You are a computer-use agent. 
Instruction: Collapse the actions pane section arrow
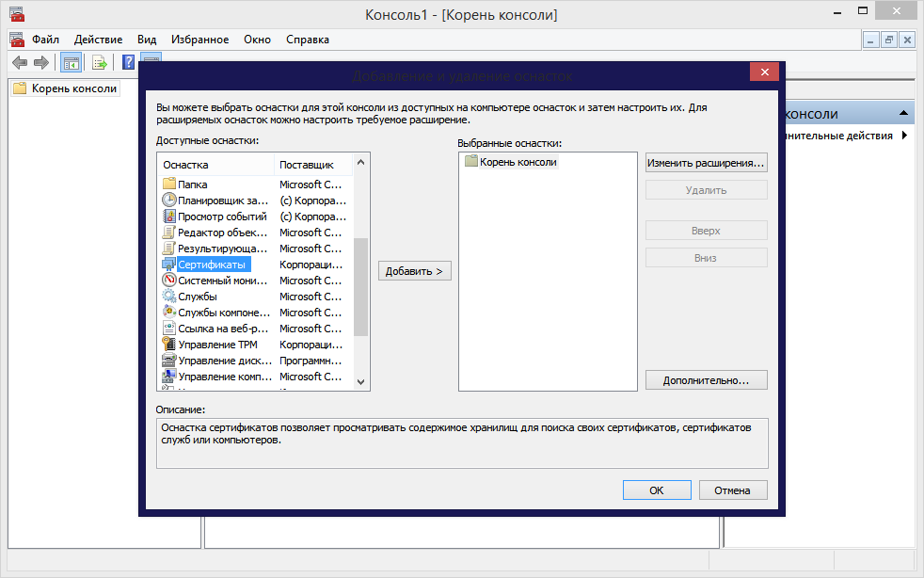902,113
